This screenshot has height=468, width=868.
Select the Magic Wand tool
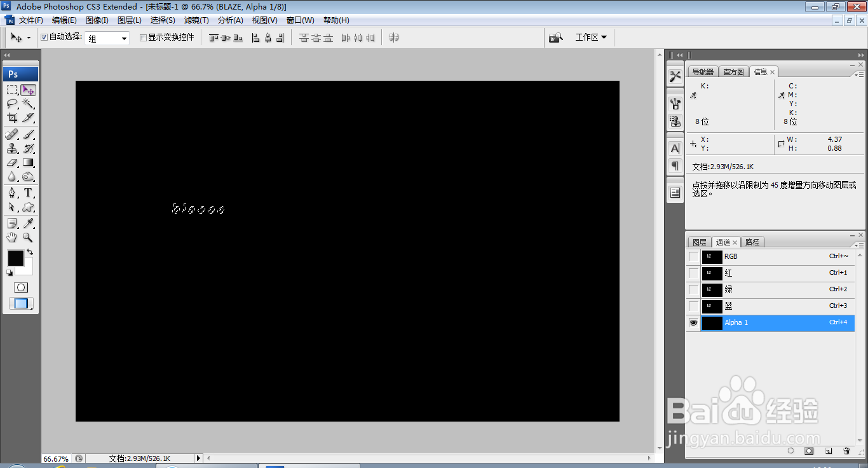click(28, 104)
